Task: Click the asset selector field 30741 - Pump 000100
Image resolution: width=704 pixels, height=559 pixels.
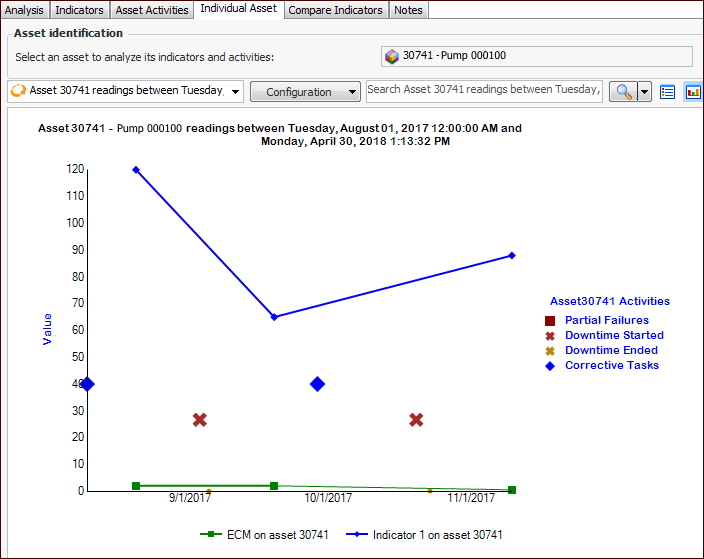Action: point(537,56)
